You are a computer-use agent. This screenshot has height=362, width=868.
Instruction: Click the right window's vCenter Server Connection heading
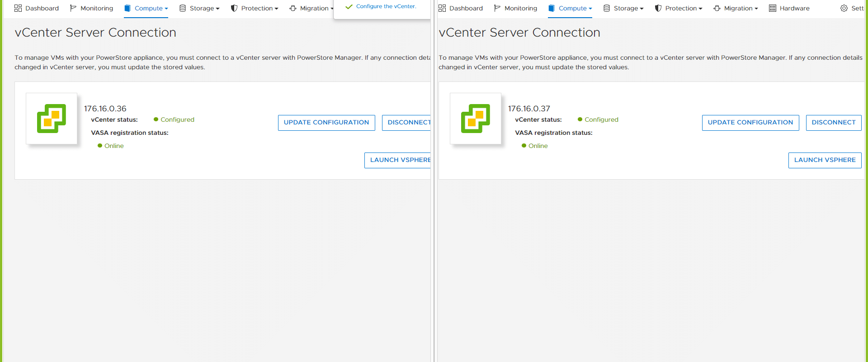coord(519,33)
